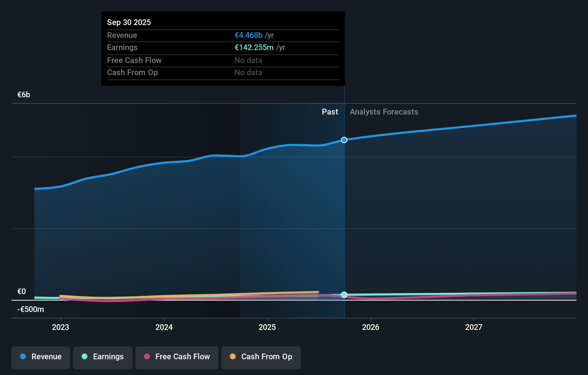This screenshot has height=375, width=588.
Task: Switch to the Past section of the chart
Action: [x=330, y=112]
